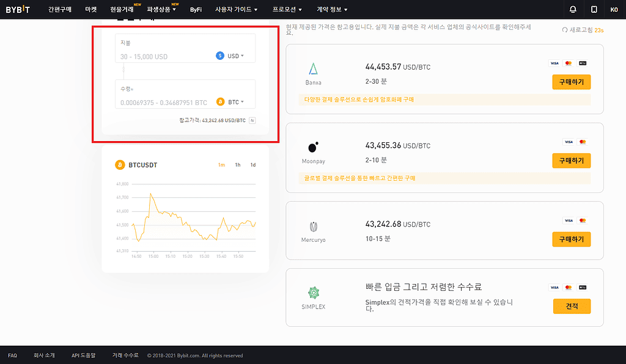The width and height of the screenshot is (626, 364).
Task: Open the BTC coin dropdown
Action: point(236,102)
